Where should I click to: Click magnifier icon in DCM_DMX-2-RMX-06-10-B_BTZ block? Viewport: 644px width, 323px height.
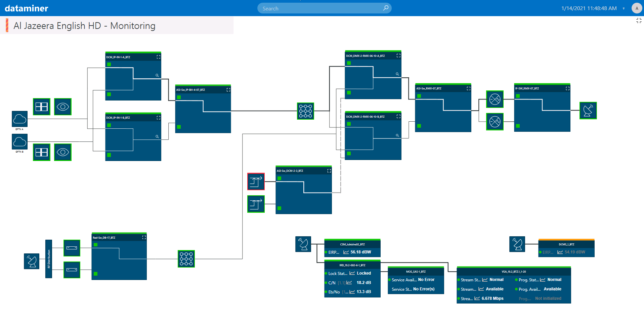397,135
